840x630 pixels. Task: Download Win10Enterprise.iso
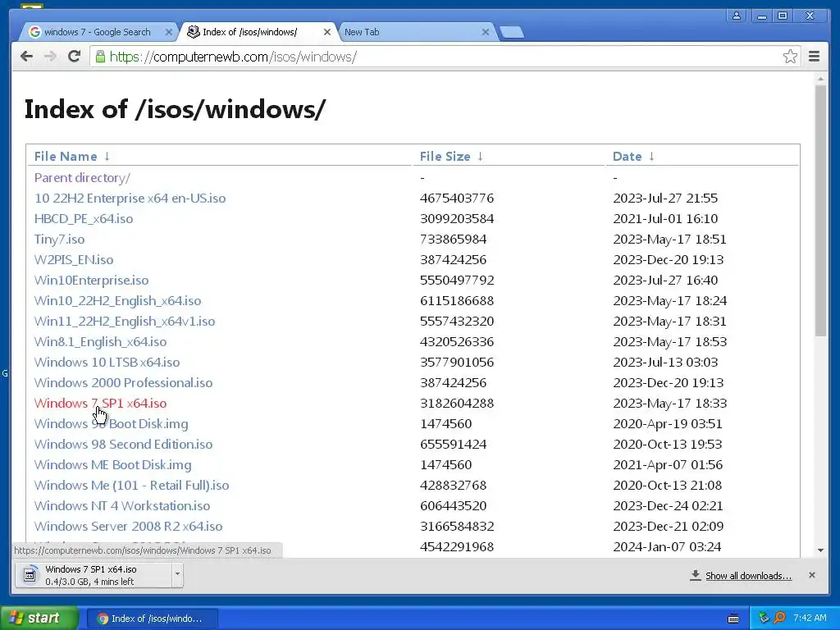[x=92, y=281]
